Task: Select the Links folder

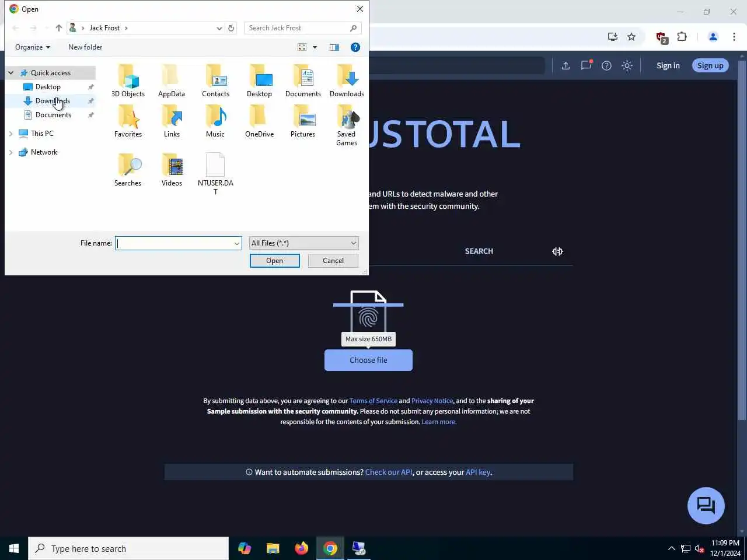Action: coord(172,121)
